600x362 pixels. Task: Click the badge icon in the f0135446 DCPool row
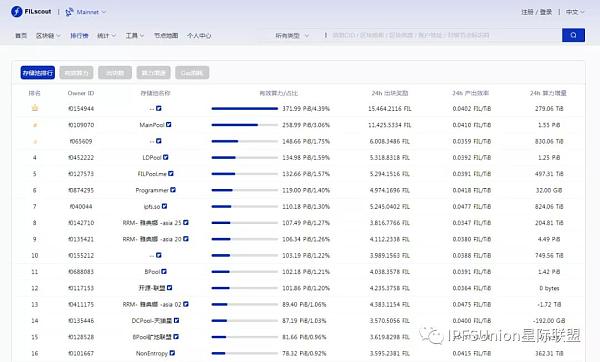pos(176,320)
